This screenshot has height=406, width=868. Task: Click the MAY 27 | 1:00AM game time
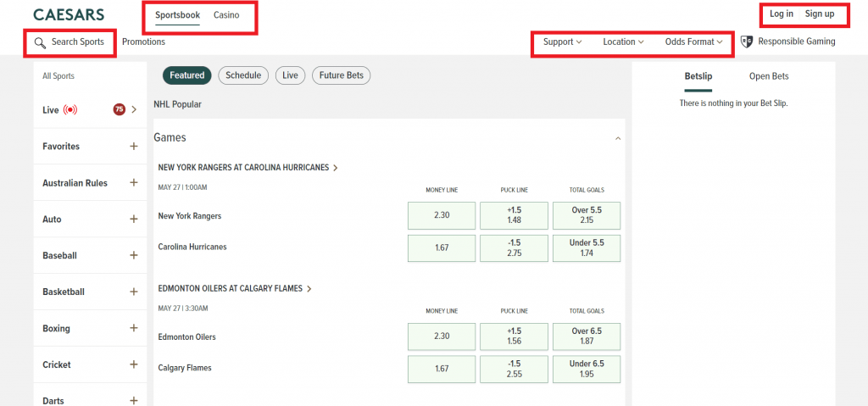pos(182,188)
